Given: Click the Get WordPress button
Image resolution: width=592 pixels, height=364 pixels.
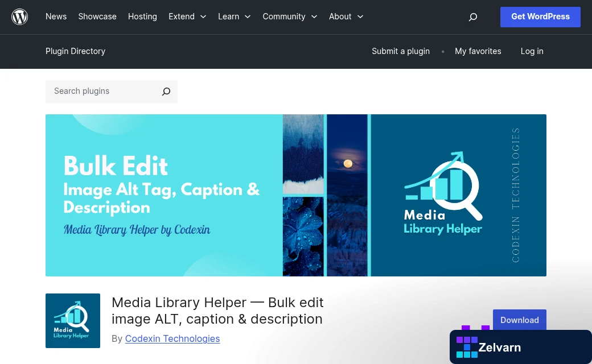Looking at the screenshot, I should pyautogui.click(x=540, y=17).
